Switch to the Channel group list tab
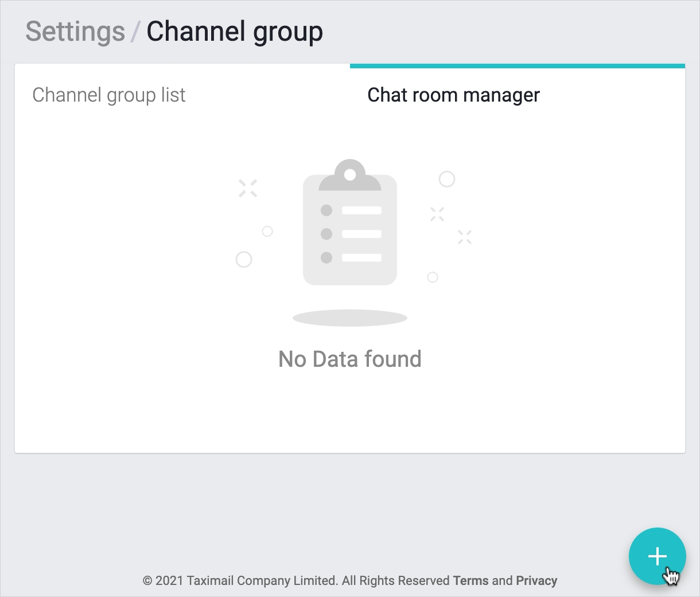 pyautogui.click(x=108, y=95)
